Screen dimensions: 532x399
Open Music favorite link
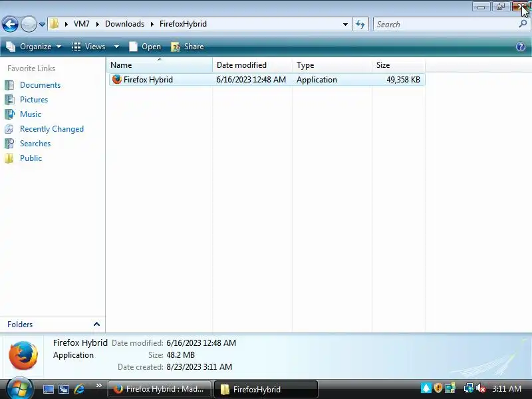point(31,114)
